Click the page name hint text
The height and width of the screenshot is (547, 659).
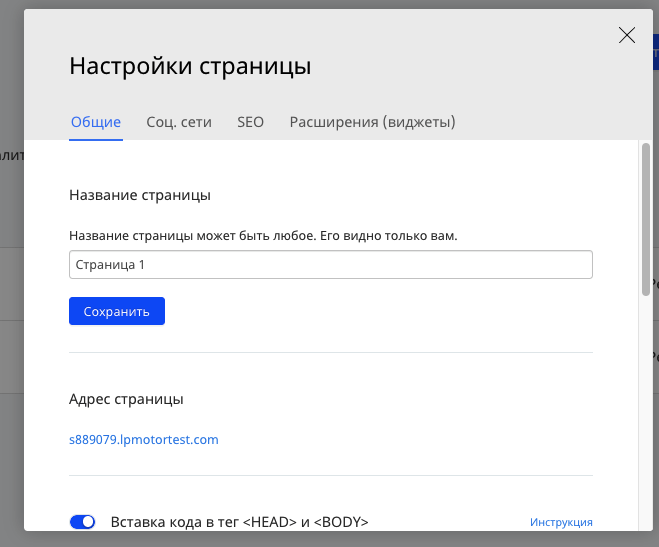point(263,236)
